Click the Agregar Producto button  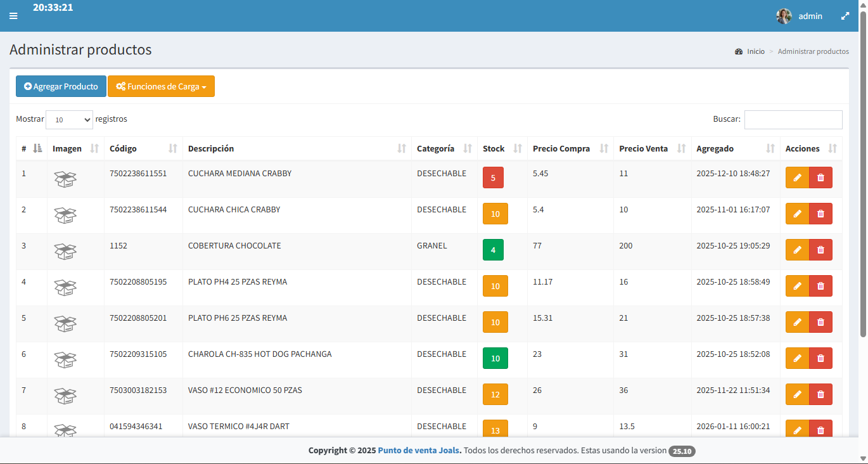click(61, 86)
